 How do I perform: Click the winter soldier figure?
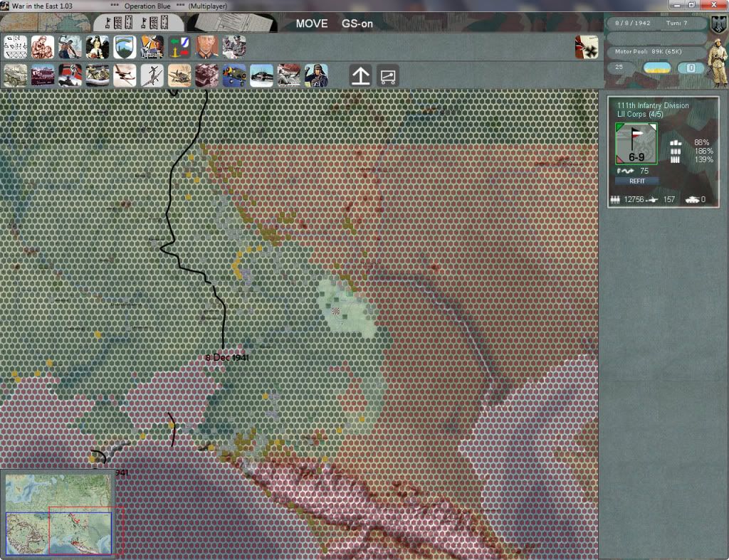718,63
